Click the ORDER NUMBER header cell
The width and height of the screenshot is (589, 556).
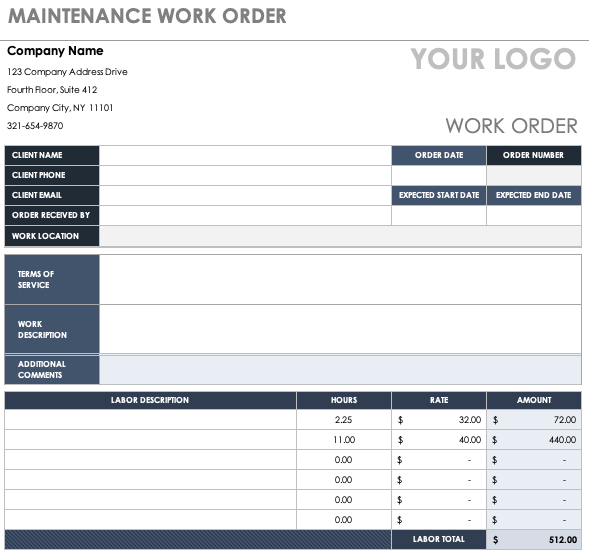tap(534, 155)
